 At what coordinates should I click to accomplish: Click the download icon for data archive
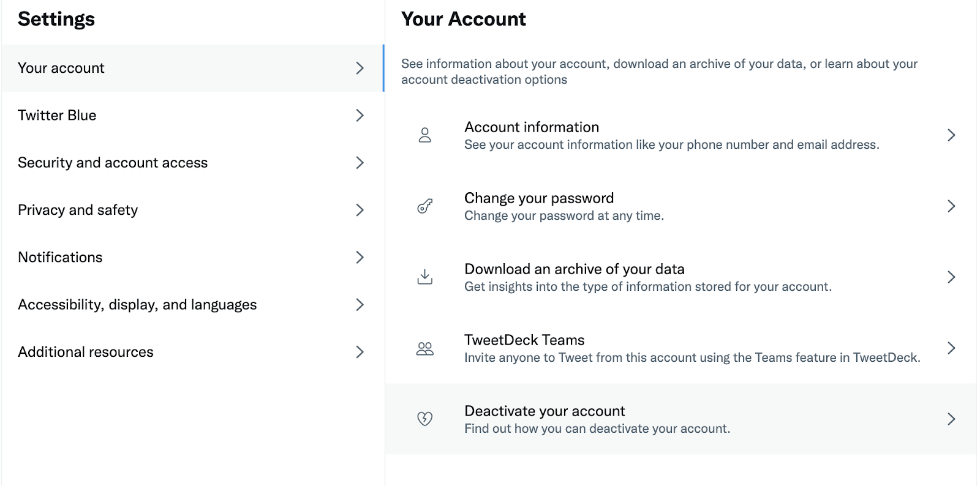(424, 277)
